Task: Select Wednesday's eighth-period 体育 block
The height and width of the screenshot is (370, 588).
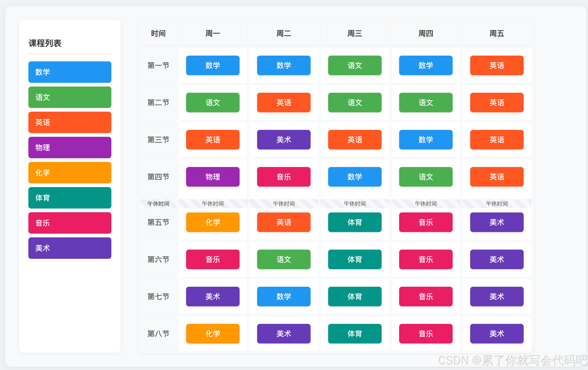Action: pos(355,334)
